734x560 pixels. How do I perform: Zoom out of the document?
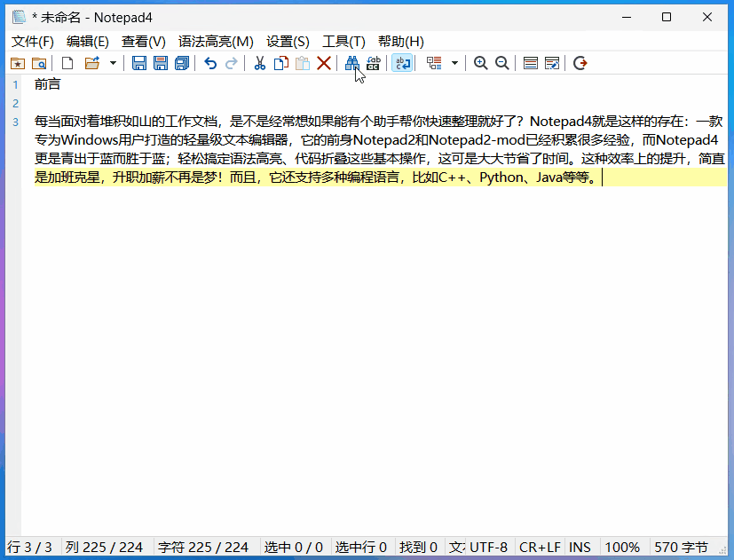tap(501, 63)
